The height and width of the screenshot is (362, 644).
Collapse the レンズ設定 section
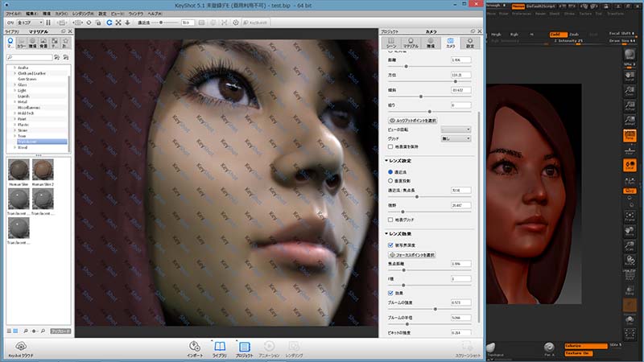386,160
